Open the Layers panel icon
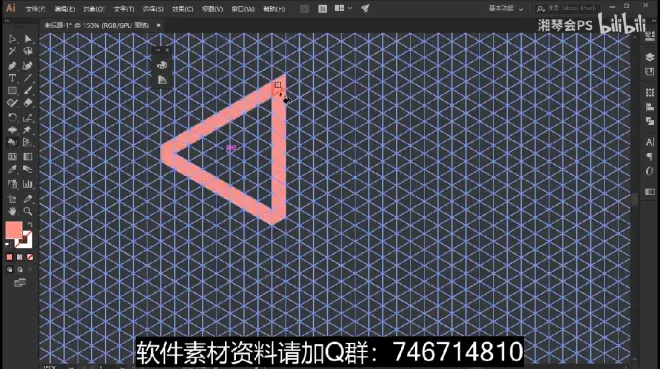The width and height of the screenshot is (660, 369). pyautogui.click(x=650, y=57)
